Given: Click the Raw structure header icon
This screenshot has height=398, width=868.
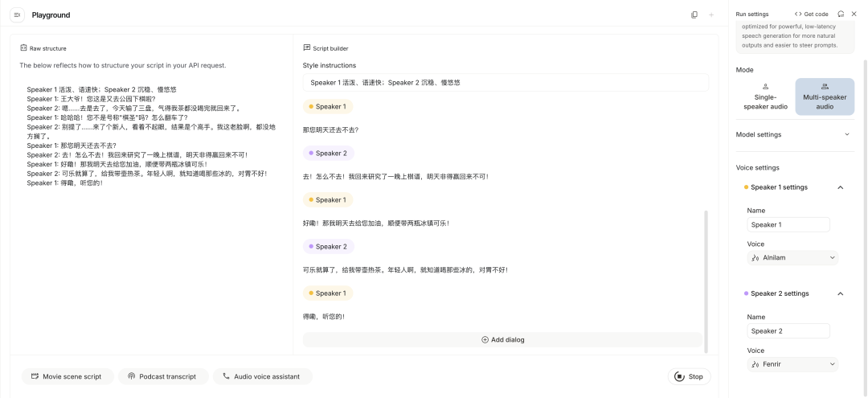Looking at the screenshot, I should 24,48.
